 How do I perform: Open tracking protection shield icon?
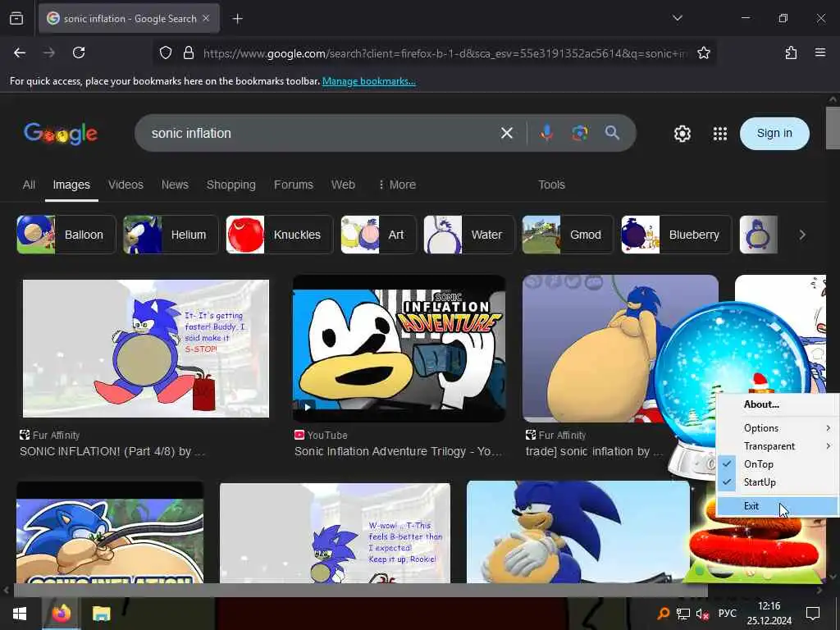click(x=166, y=52)
